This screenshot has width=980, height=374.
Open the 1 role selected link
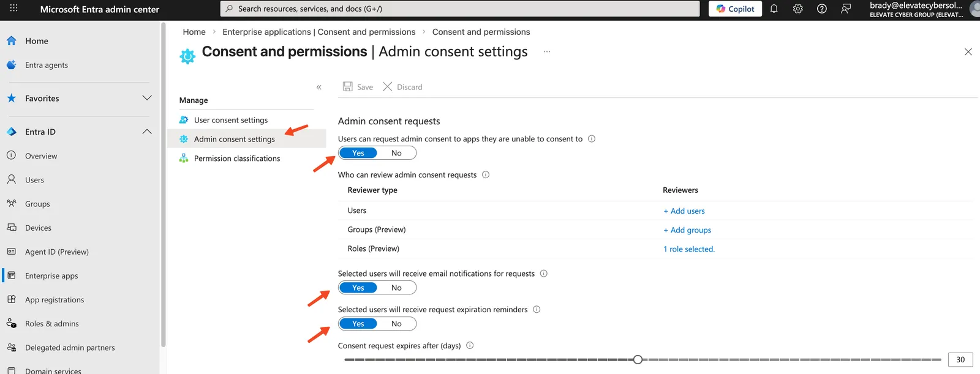coord(689,249)
